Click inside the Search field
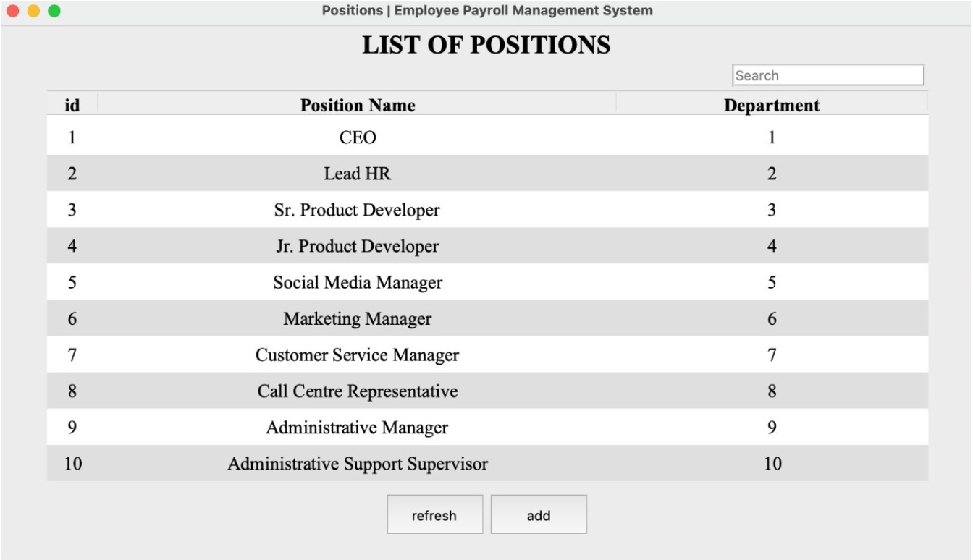973x560 pixels. click(x=828, y=74)
